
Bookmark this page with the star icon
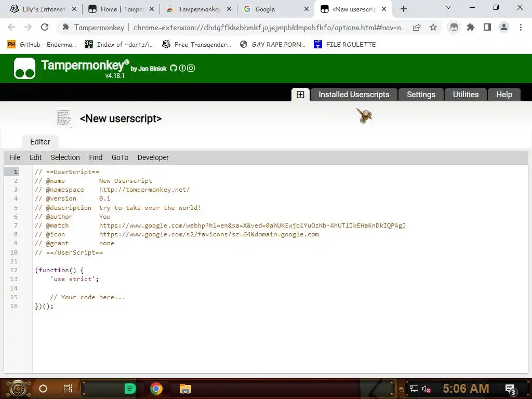[x=433, y=27]
